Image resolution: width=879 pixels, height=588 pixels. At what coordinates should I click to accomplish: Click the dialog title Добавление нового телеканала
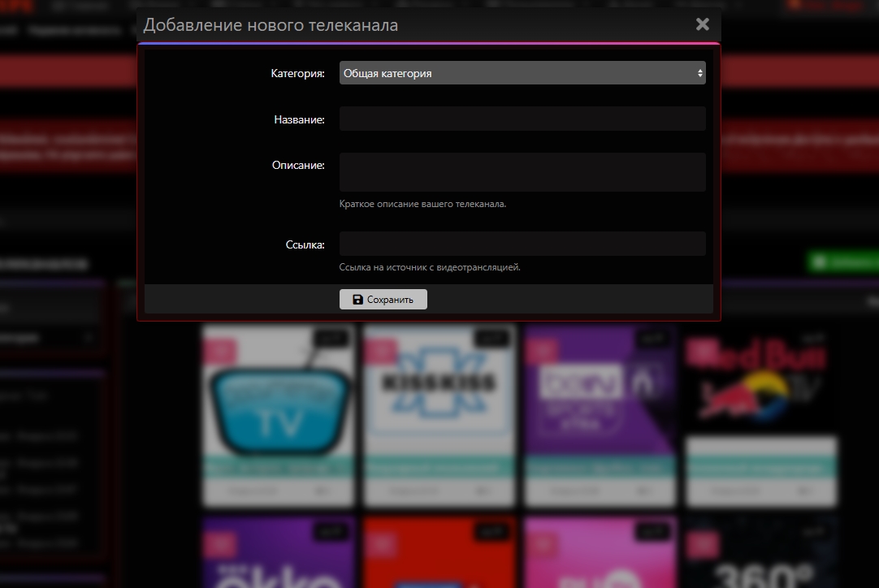pos(271,25)
